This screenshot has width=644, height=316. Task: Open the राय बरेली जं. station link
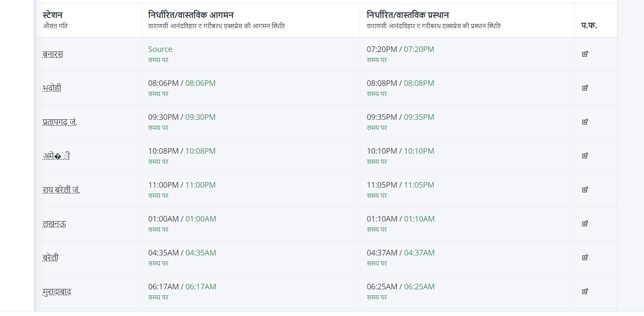click(x=61, y=190)
